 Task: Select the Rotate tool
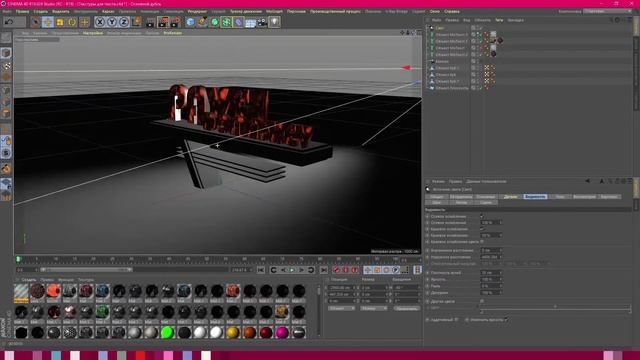pyautogui.click(x=72, y=22)
